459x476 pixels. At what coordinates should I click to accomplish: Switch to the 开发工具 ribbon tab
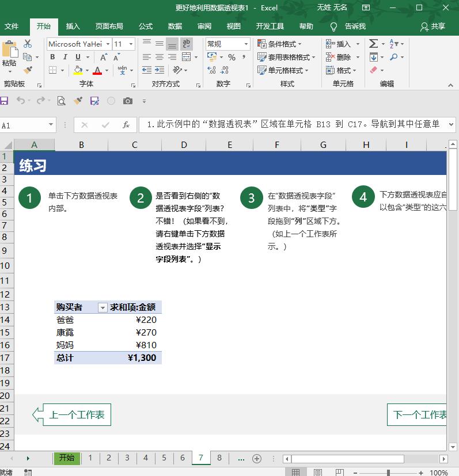(270, 26)
